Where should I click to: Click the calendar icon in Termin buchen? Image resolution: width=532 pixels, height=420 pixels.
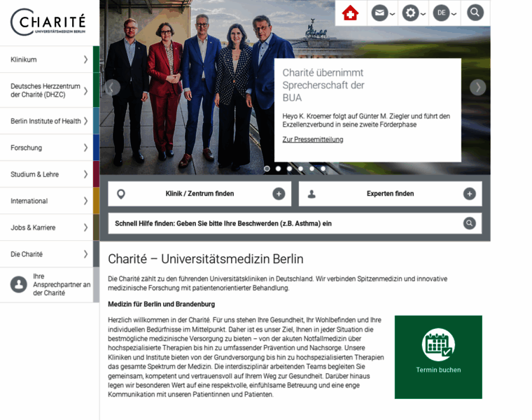(x=438, y=344)
